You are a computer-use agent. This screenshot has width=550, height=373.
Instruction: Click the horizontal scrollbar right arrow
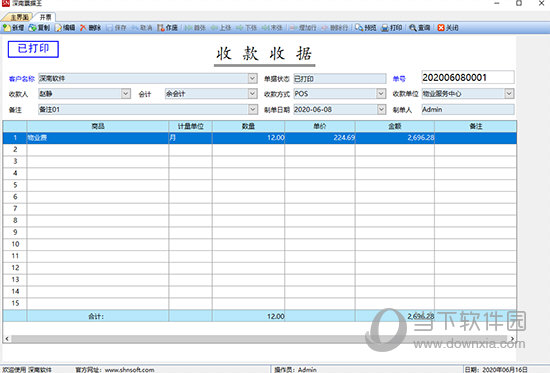point(512,339)
